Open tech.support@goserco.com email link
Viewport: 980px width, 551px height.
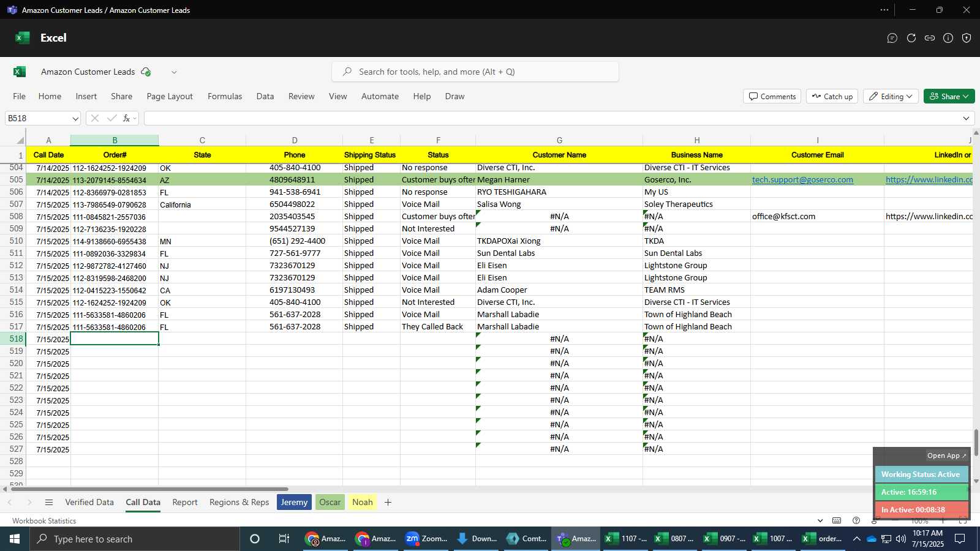coord(802,180)
